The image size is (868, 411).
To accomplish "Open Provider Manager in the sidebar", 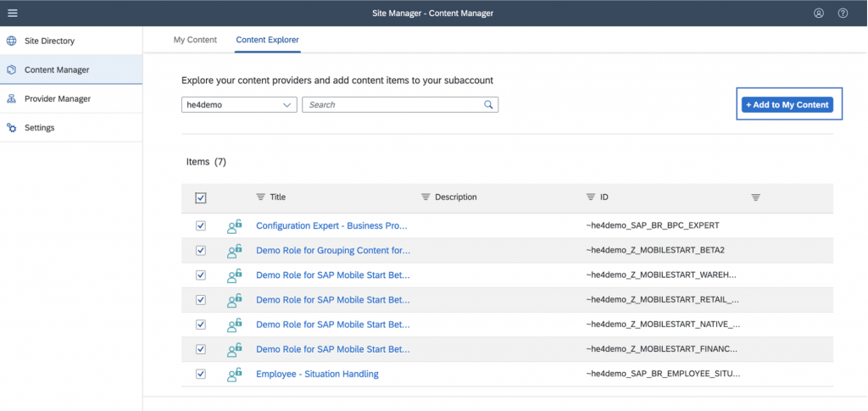I will pos(71,99).
